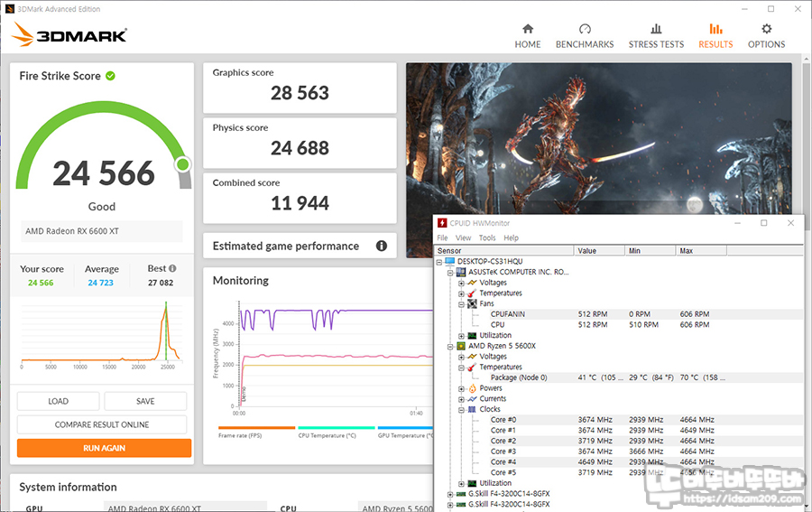Screen dimensions: 812x512
Task: Open the Options gear icon
Action: [x=766, y=29]
